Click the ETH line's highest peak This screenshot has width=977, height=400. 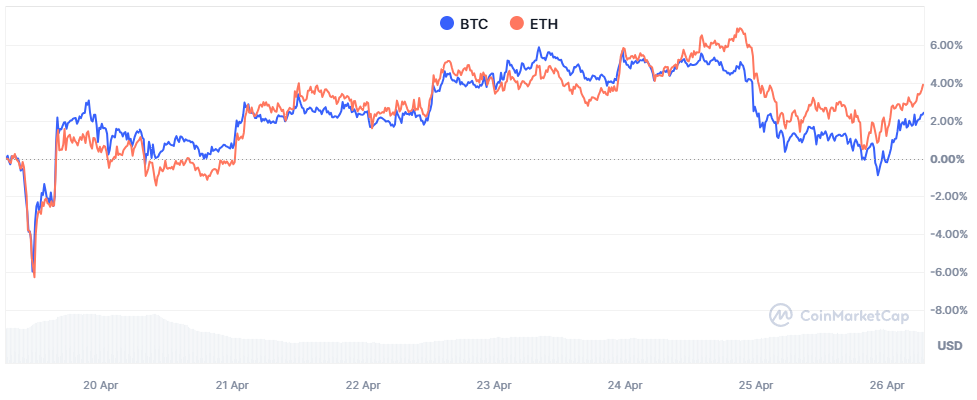[740, 29]
